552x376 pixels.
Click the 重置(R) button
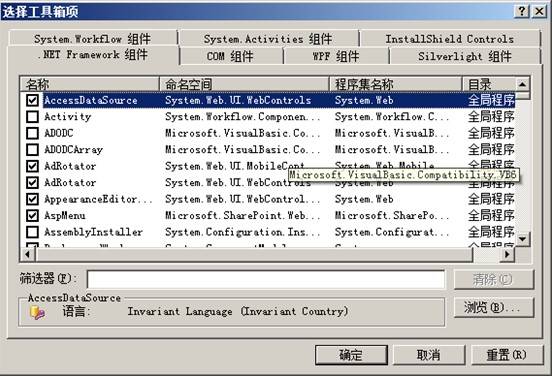(x=507, y=355)
